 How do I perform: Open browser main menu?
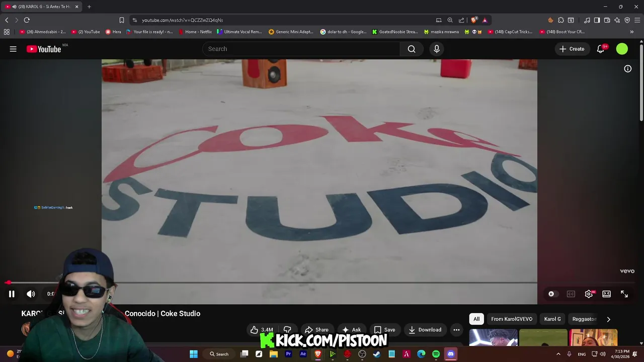point(637,20)
